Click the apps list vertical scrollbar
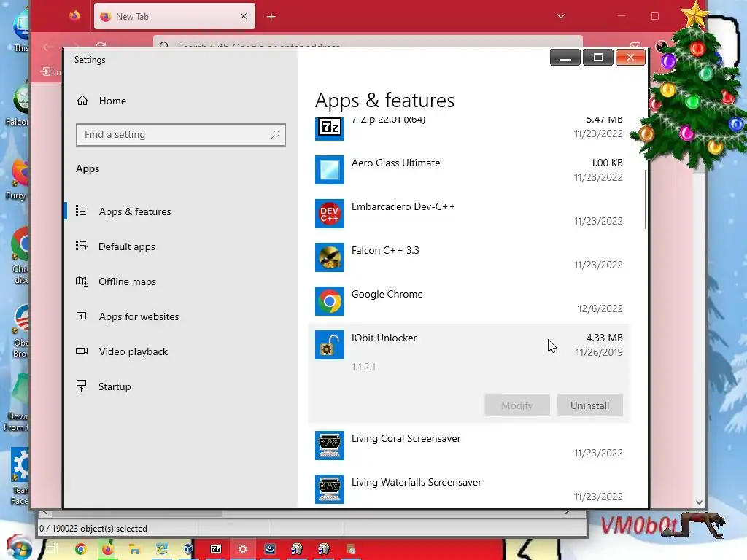This screenshot has height=560, width=747. coord(646,200)
